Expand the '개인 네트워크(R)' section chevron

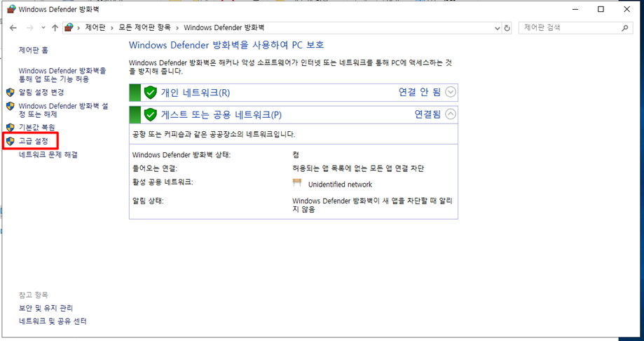coord(451,92)
